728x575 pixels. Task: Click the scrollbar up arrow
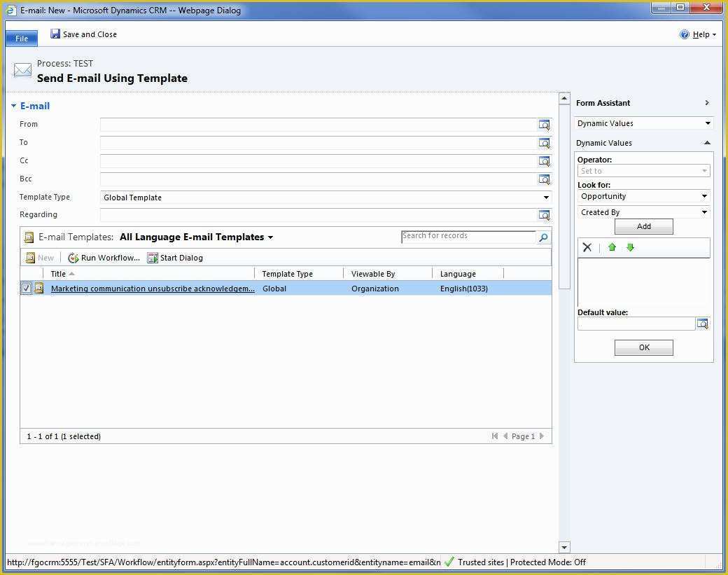[x=564, y=98]
